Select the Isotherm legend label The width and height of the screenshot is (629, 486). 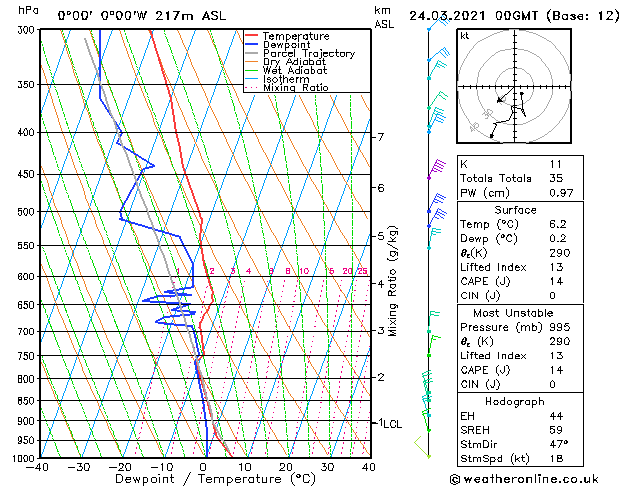click(x=286, y=79)
